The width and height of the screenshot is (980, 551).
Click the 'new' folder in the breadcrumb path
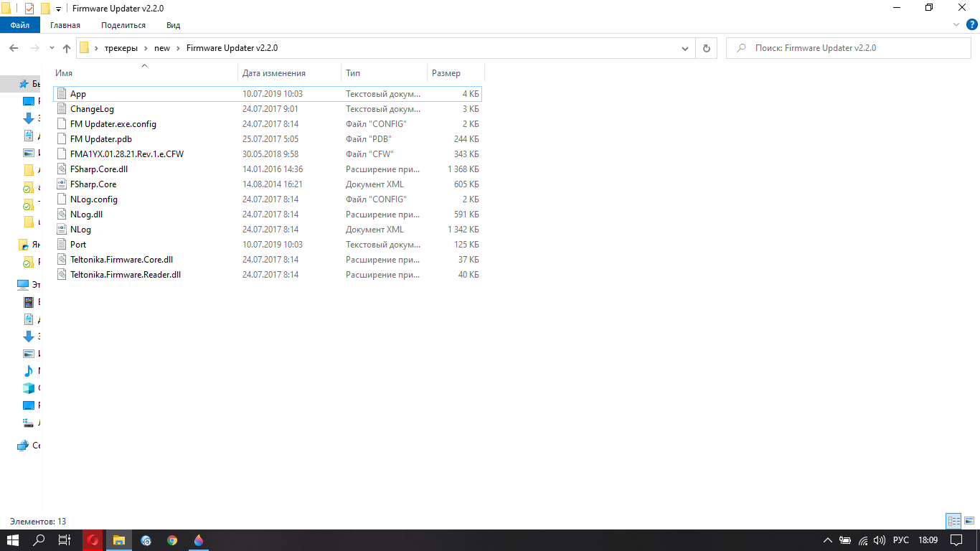pos(162,48)
